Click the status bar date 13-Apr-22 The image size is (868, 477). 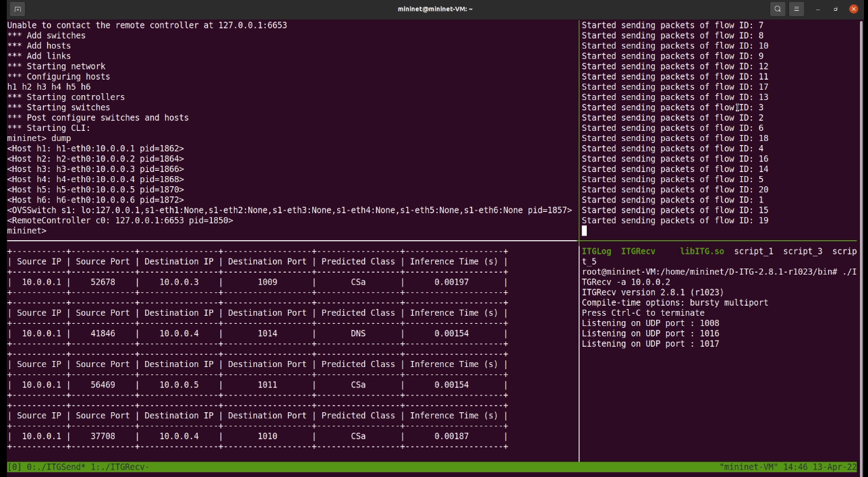pyautogui.click(x=836, y=467)
